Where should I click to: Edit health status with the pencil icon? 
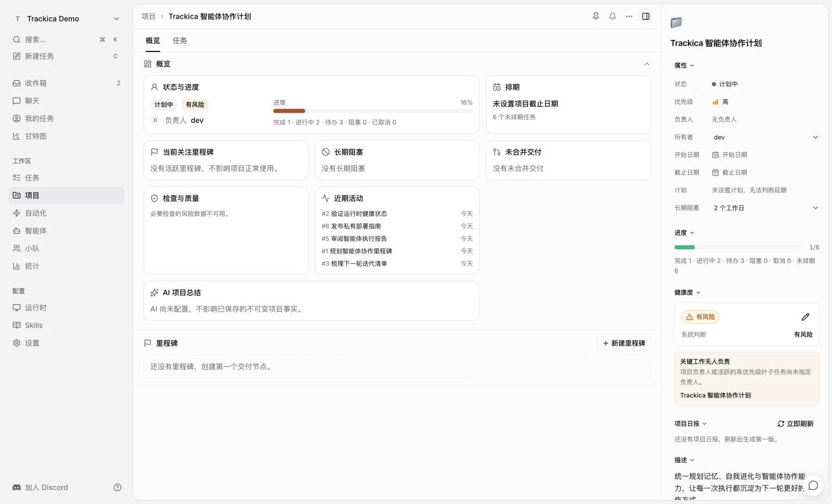pyautogui.click(x=805, y=317)
